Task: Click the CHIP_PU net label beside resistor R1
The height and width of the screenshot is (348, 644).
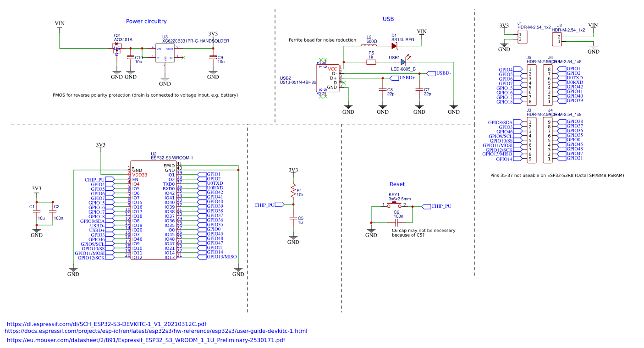Action: point(270,204)
